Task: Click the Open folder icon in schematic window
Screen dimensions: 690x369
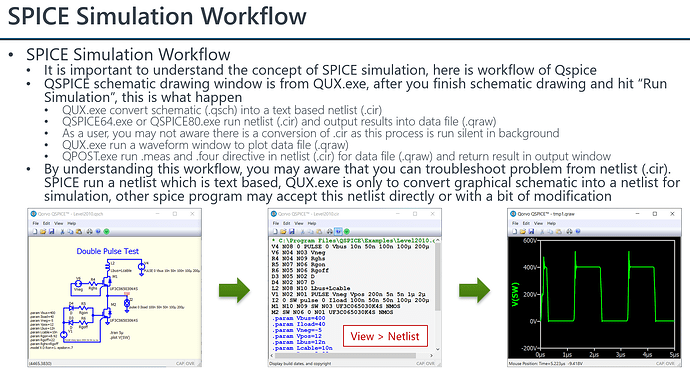Action: click(43, 231)
